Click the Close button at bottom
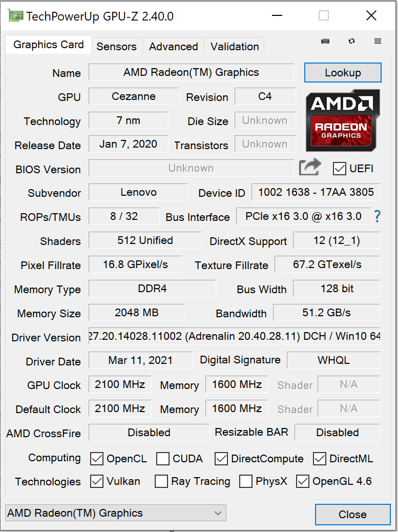 pyautogui.click(x=352, y=515)
